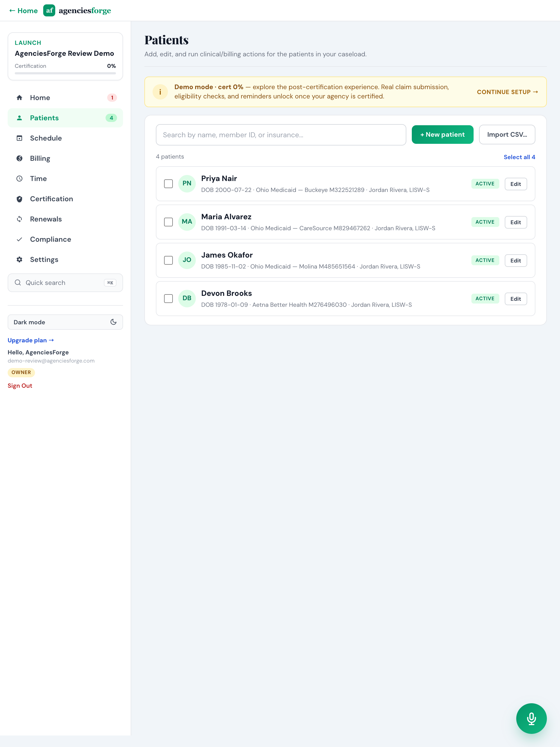Screen dimensions: 560x747
Task: Click the OWNER role badge
Action: 21,372
